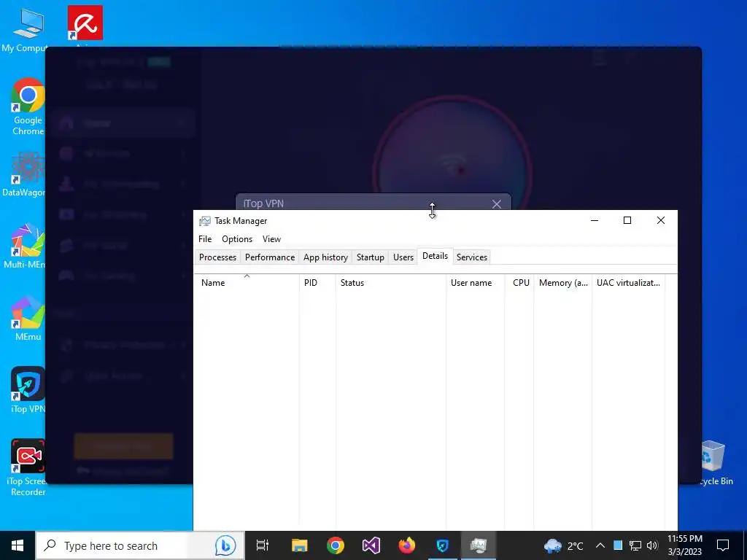Maximize the Task Manager window
Viewport: 747px width, 560px height.
[x=627, y=220]
